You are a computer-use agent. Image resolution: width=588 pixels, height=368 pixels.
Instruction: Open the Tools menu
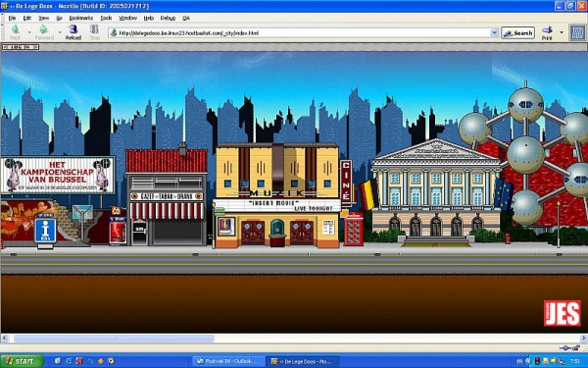tap(106, 18)
